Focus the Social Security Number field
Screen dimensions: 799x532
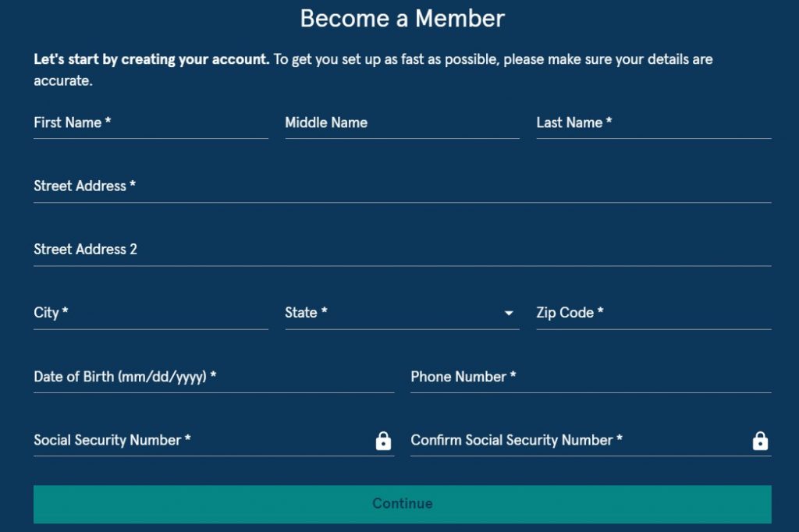pyautogui.click(x=214, y=440)
